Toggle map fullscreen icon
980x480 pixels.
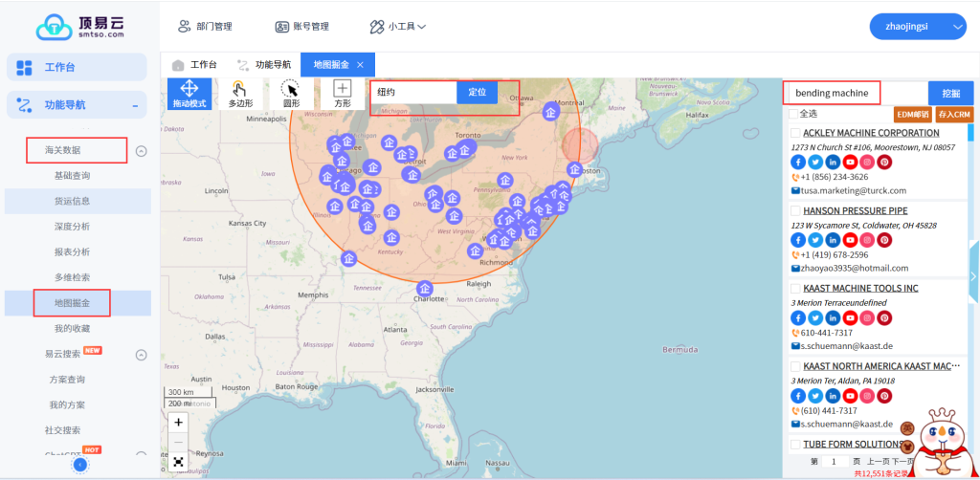pyautogui.click(x=179, y=461)
